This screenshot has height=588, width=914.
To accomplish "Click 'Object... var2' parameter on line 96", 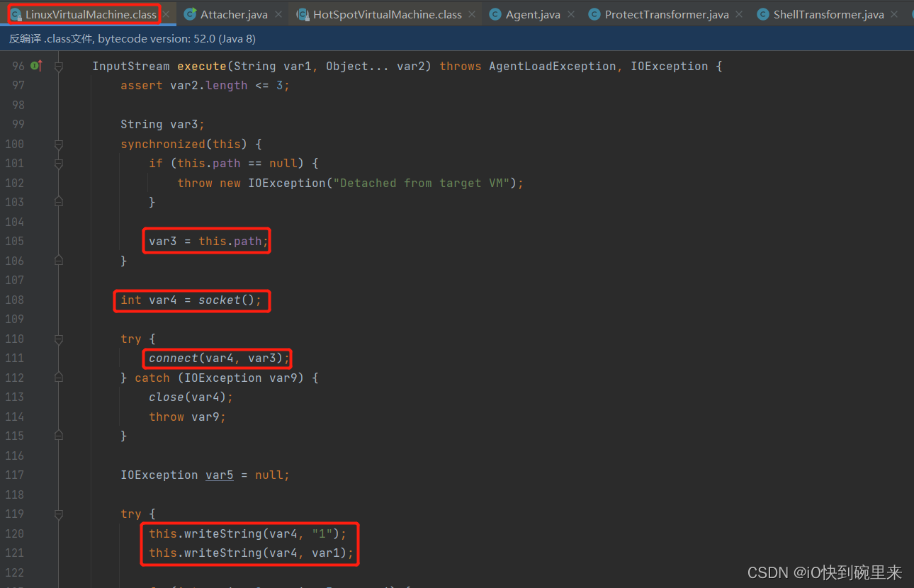I will pos(379,66).
